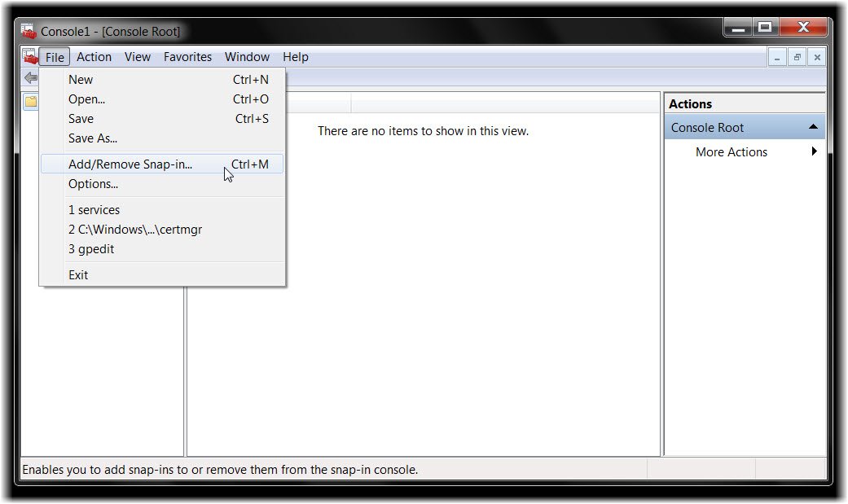Screen dimensions: 848x504
Task: Select the Console Root folder icon in tree
Action: pos(31,101)
